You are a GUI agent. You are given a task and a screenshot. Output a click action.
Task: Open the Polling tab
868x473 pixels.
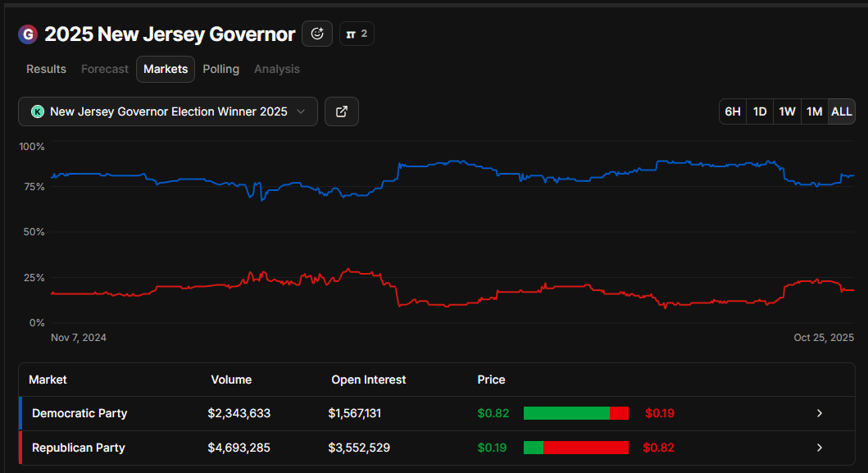click(220, 69)
